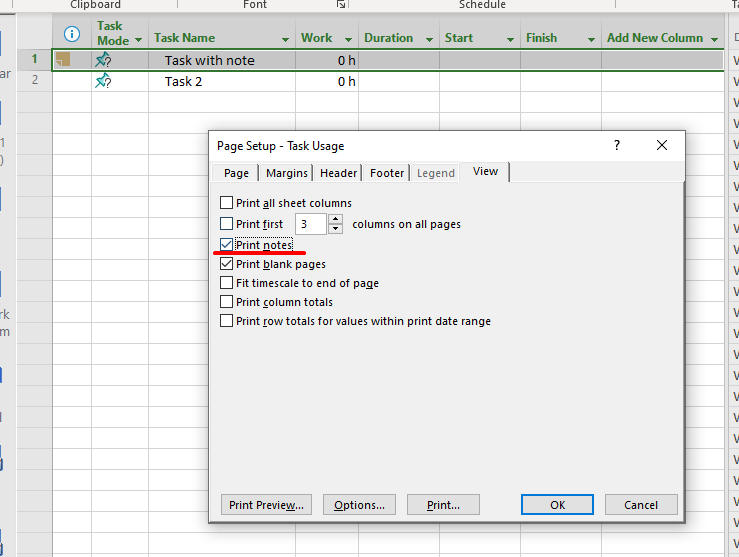The height and width of the screenshot is (557, 739).
Task: Click the task mode pin icon for Task 2
Action: coord(103,81)
